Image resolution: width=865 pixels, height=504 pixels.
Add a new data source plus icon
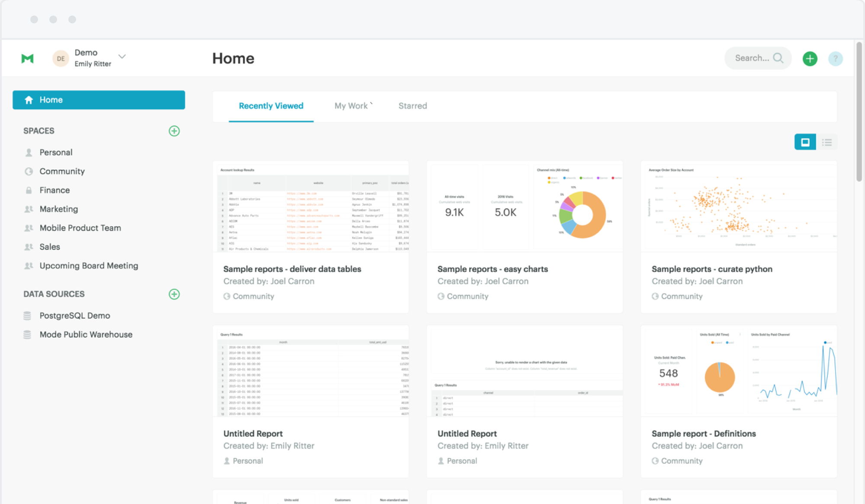coord(174,294)
